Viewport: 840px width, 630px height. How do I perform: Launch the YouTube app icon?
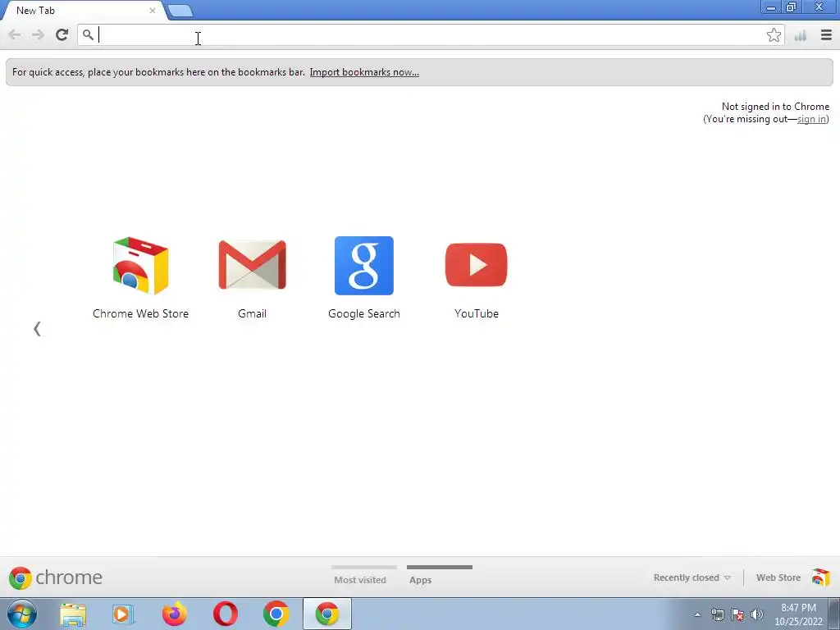coord(477,265)
